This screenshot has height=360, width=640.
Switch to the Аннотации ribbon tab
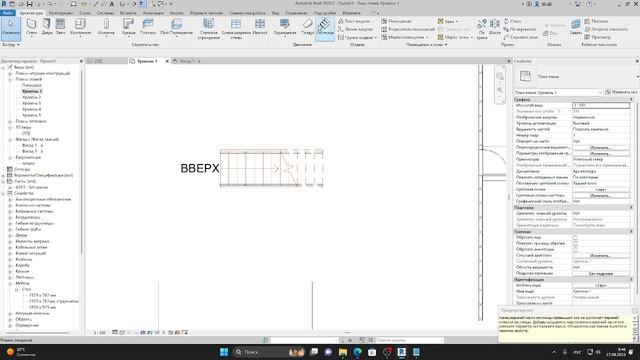pos(153,13)
